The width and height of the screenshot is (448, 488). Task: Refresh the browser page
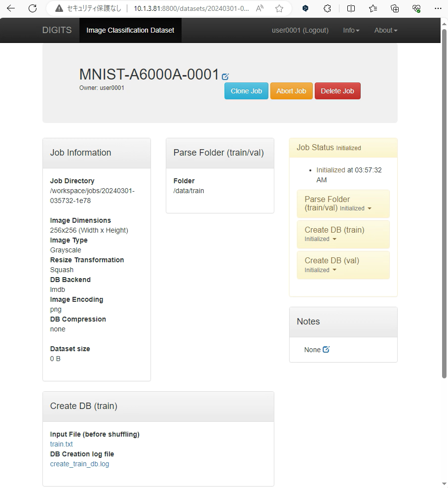[x=33, y=8]
